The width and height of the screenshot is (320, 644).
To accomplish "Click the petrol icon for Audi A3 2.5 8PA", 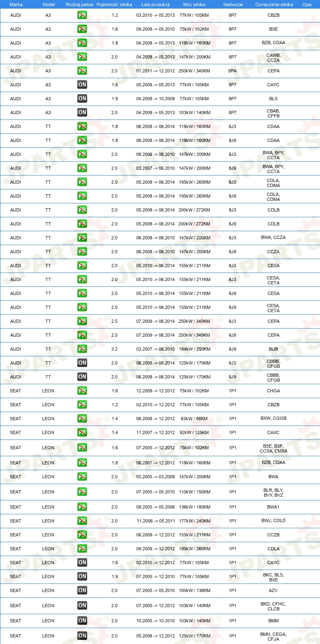I will (82, 71).
